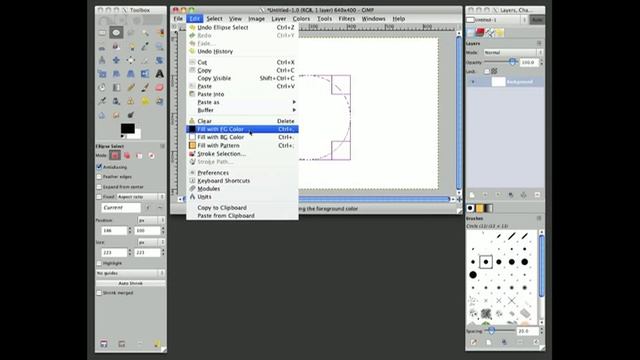This screenshot has width=640, height=360.
Task: Choose Add to selection mode
Action: point(127,156)
